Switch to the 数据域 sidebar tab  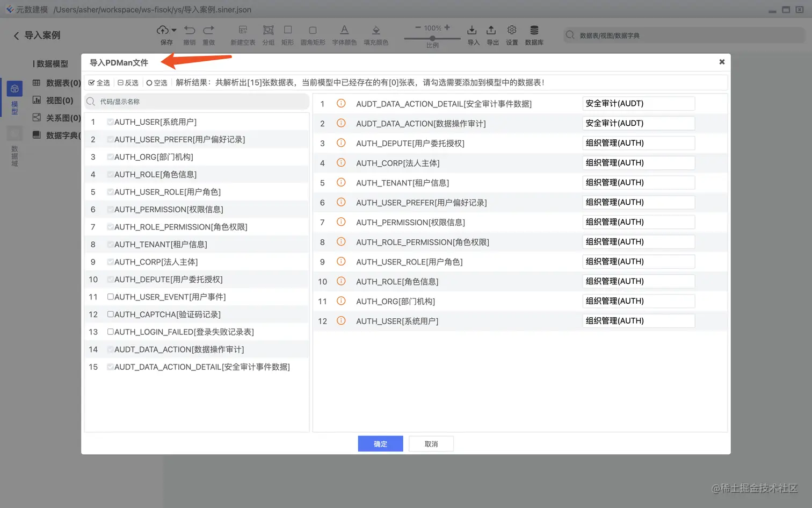tap(15, 147)
